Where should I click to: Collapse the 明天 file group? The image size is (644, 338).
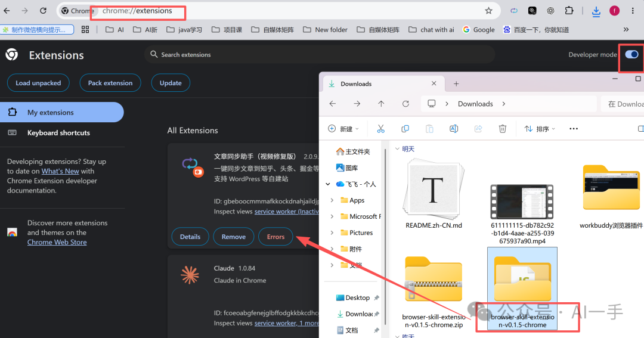tap(397, 148)
